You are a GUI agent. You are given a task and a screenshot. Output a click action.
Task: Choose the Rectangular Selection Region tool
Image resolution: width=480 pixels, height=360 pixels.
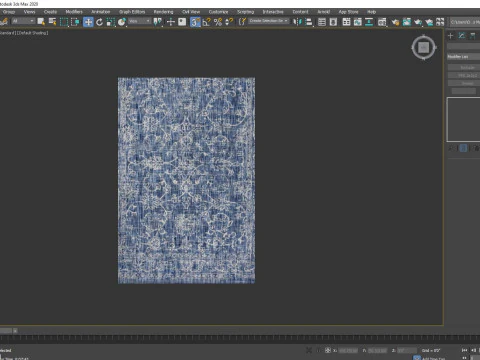tap(64, 22)
